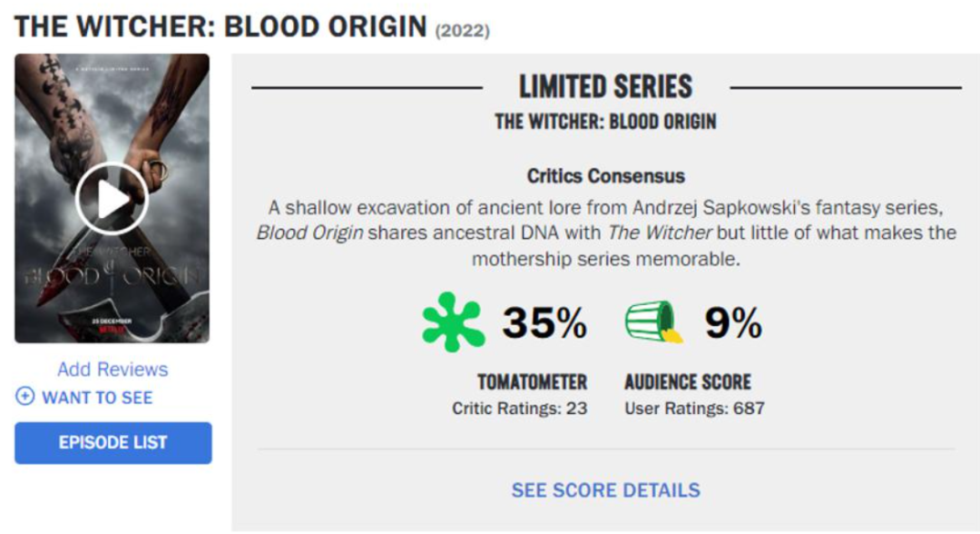This screenshot has height=534, width=980.
Task: Open Critic Ratings: 23 count
Action: (519, 409)
